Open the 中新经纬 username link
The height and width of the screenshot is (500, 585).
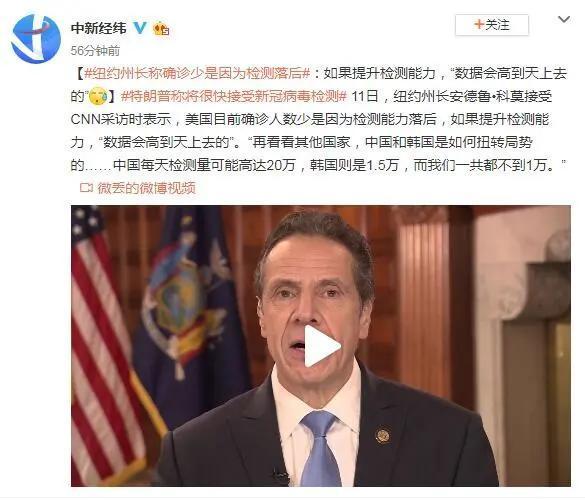(x=98, y=28)
